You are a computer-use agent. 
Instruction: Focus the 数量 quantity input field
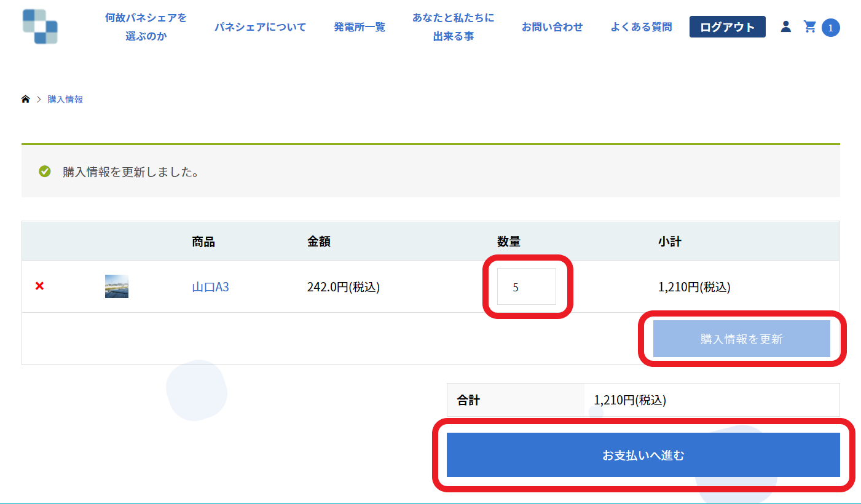[527, 286]
